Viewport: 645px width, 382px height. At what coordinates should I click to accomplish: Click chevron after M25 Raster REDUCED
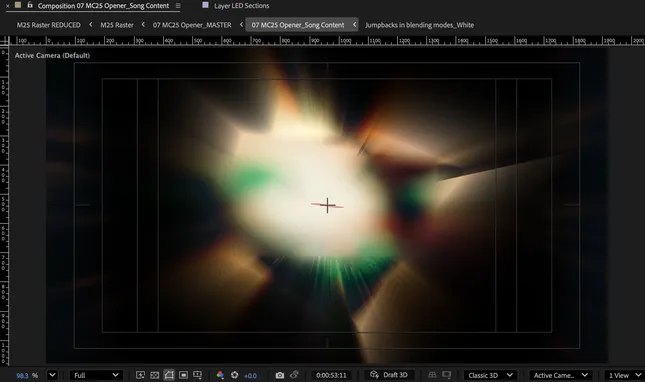click(90, 25)
